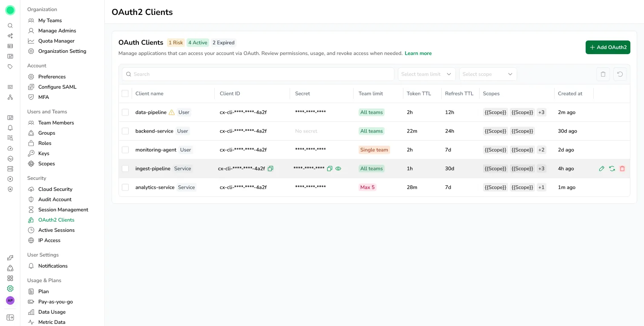Image resolution: width=644 pixels, height=326 pixels.
Task: Click the 4 Active badge
Action: (198, 43)
